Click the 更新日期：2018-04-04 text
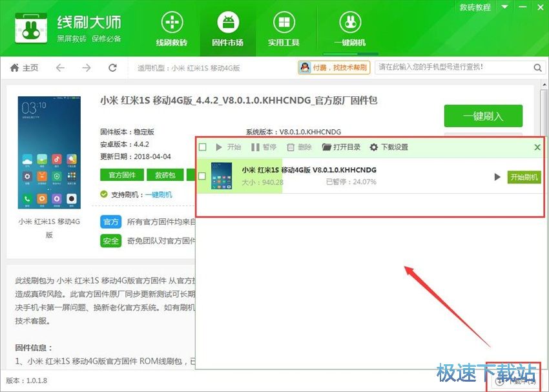This screenshot has width=549, height=392. pos(136,156)
